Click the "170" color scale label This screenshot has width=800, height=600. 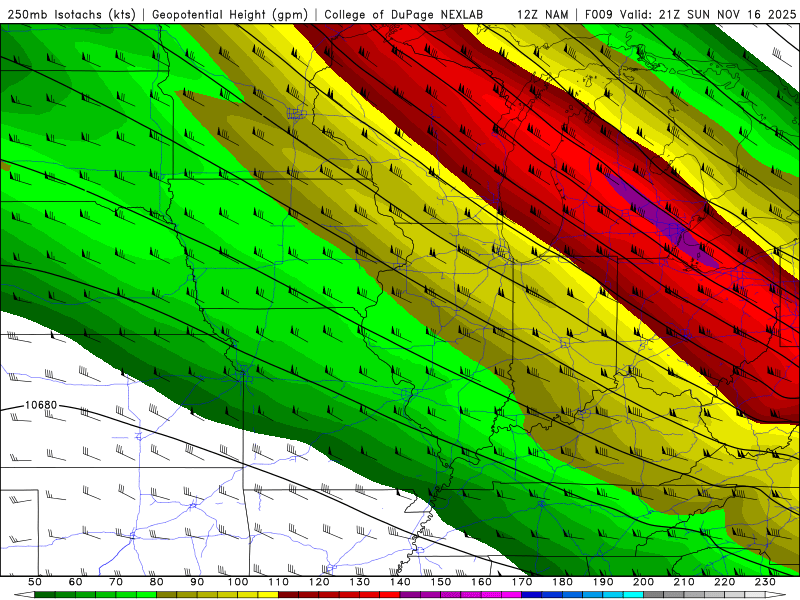point(522,582)
